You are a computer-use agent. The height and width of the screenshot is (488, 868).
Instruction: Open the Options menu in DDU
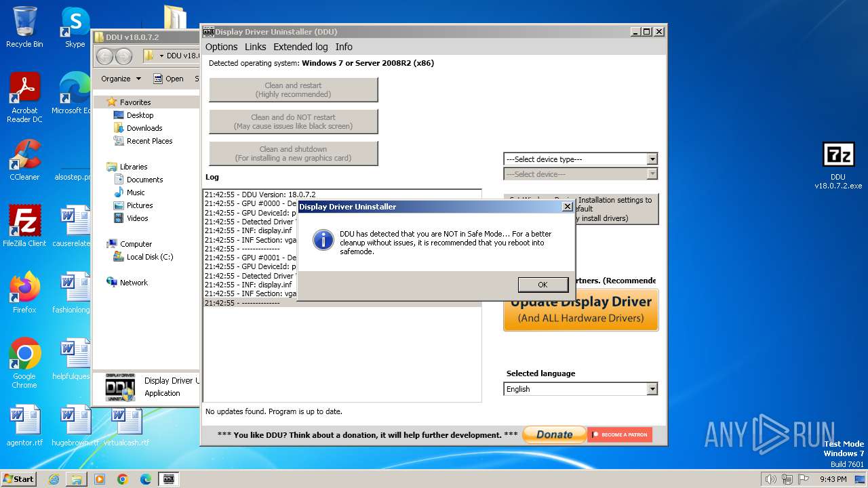pos(221,47)
